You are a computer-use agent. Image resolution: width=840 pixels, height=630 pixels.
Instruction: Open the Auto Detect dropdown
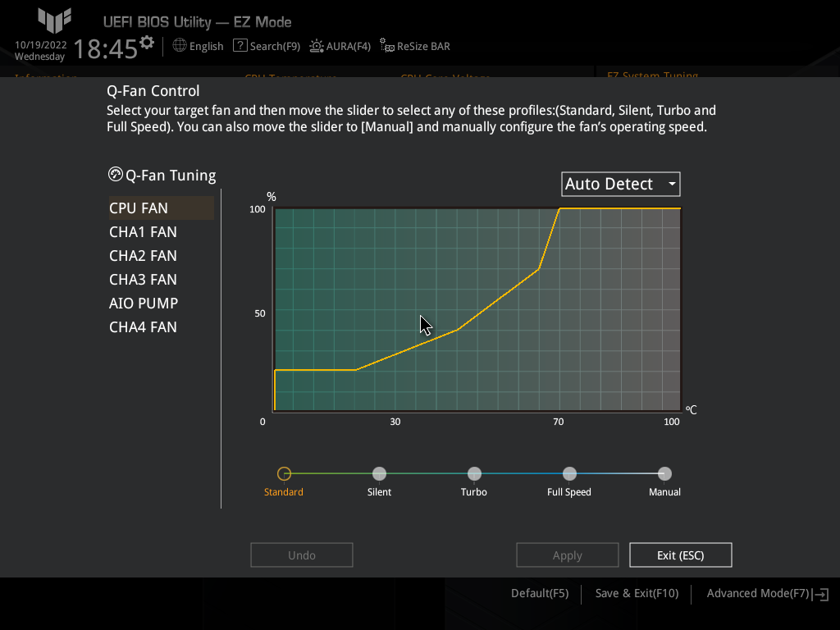[620, 184]
